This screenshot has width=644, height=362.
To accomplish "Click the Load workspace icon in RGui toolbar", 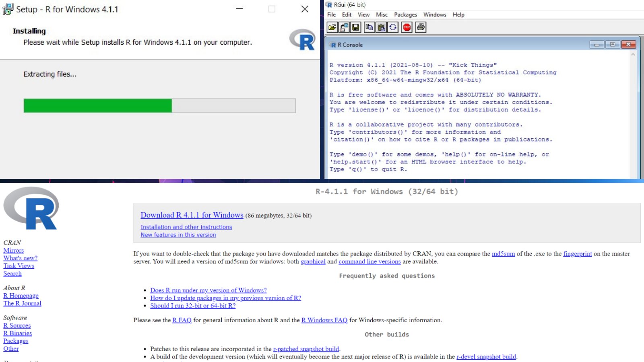I will 344,27.
